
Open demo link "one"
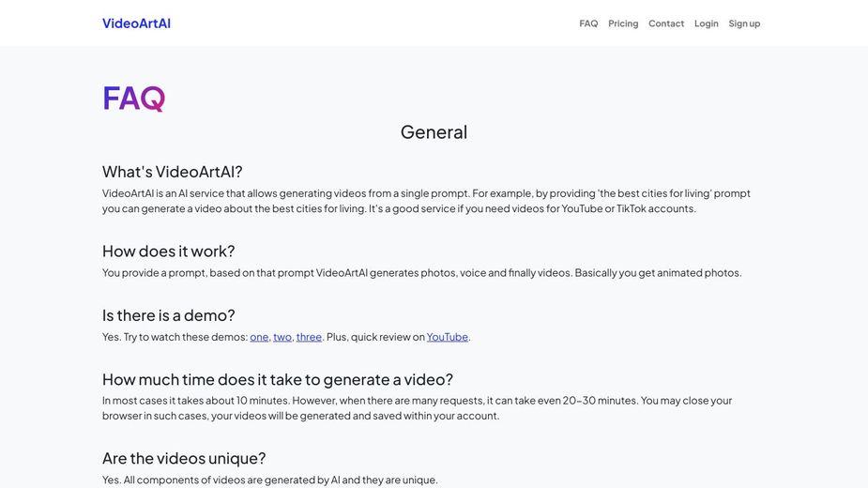click(x=259, y=337)
